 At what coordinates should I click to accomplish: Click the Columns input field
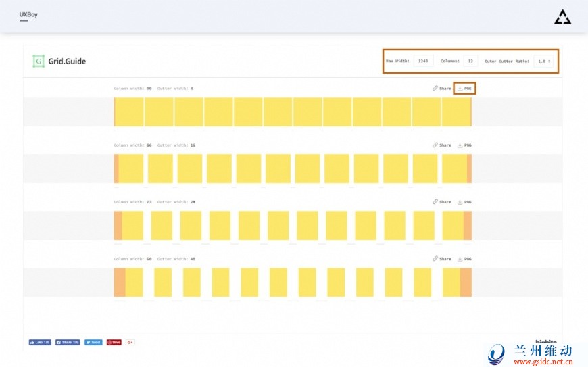click(470, 61)
